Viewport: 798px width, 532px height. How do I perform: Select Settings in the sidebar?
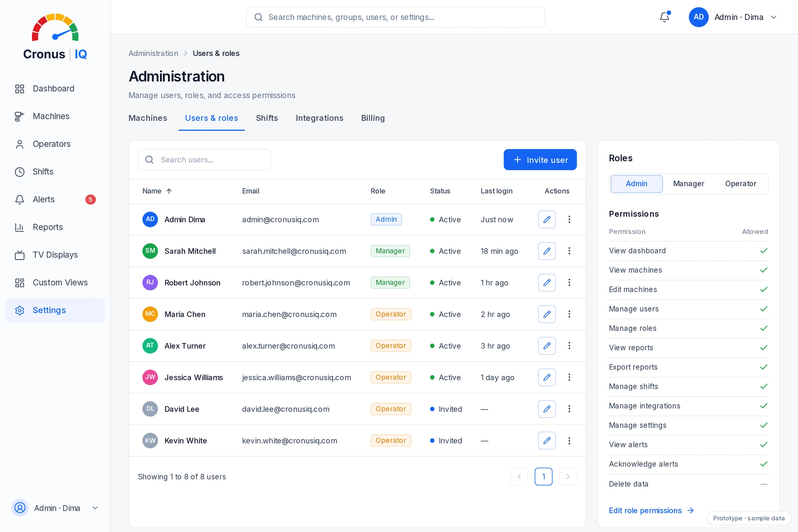[55, 310]
